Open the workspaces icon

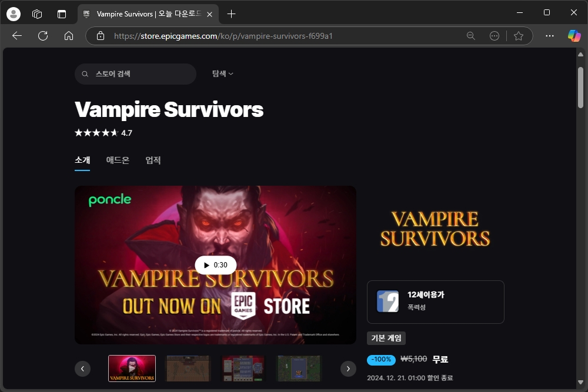37,14
